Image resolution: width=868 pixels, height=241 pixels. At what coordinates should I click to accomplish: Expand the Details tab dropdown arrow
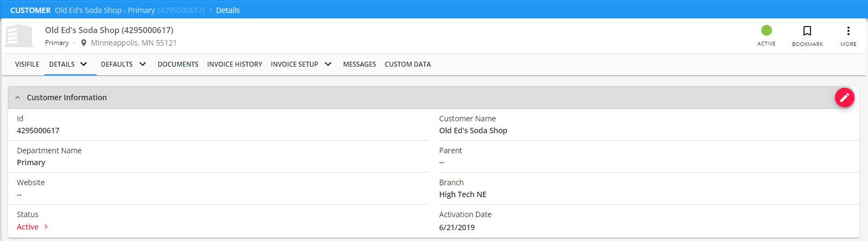(84, 64)
